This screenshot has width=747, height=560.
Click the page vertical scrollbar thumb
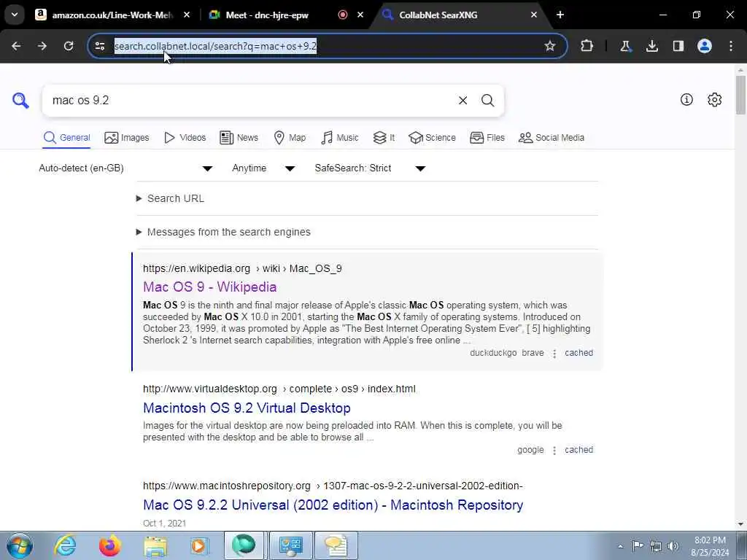[x=740, y=94]
